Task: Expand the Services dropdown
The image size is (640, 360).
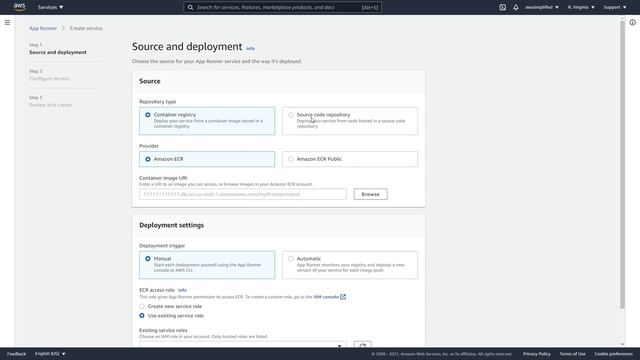Action: coord(50,7)
